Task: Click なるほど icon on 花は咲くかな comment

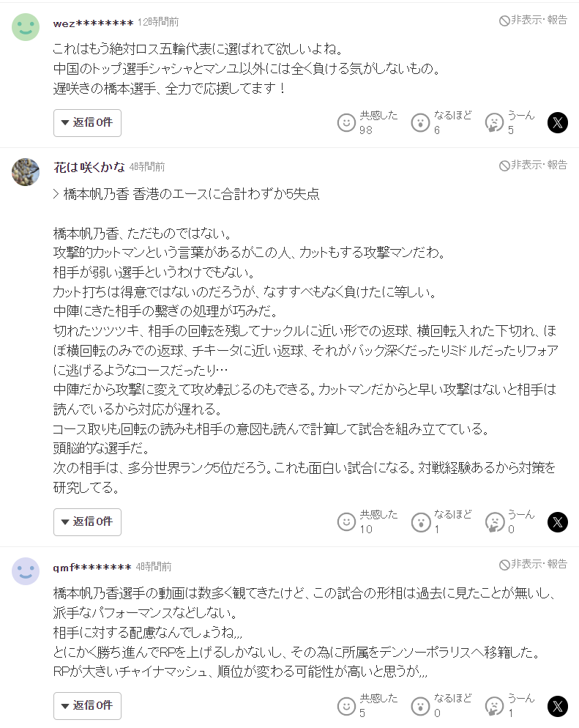Action: (x=420, y=521)
